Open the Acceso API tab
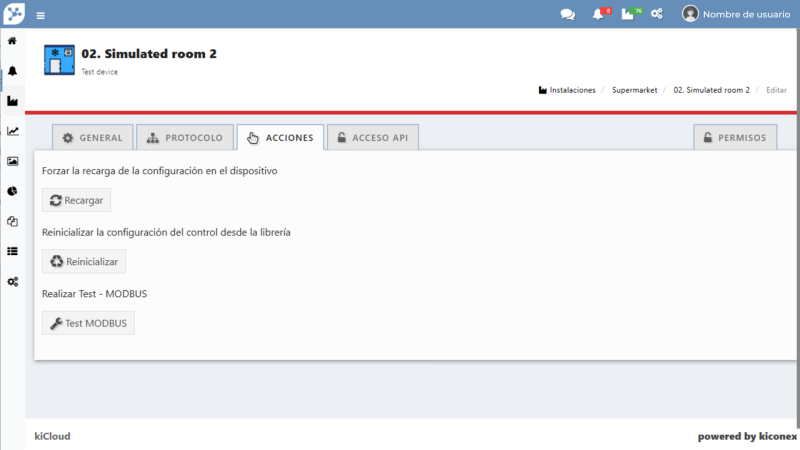 coord(373,138)
